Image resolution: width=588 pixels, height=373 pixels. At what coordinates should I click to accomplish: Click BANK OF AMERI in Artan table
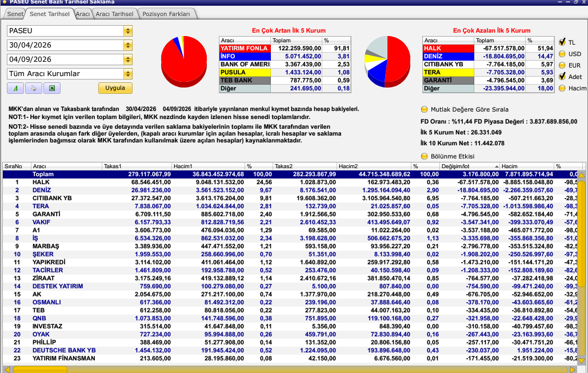pyautogui.click(x=245, y=64)
